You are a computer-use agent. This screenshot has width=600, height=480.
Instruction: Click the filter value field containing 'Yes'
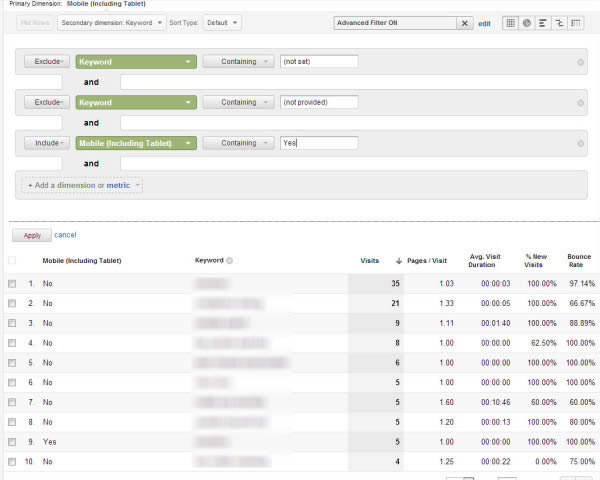point(318,143)
